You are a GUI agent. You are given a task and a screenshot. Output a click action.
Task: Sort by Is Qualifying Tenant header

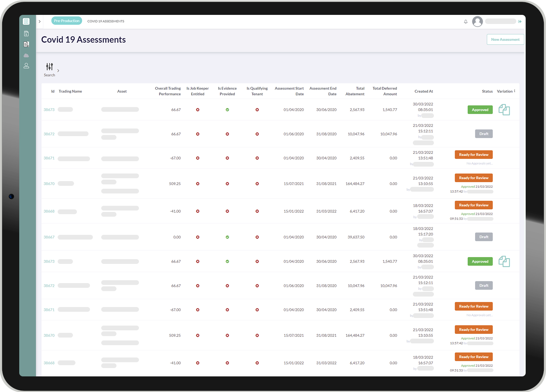click(x=257, y=91)
